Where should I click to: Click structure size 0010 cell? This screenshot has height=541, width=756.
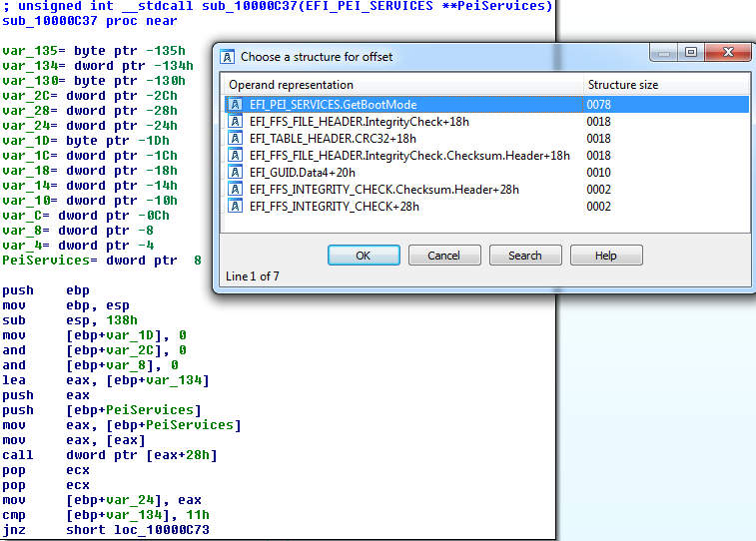[x=599, y=173]
